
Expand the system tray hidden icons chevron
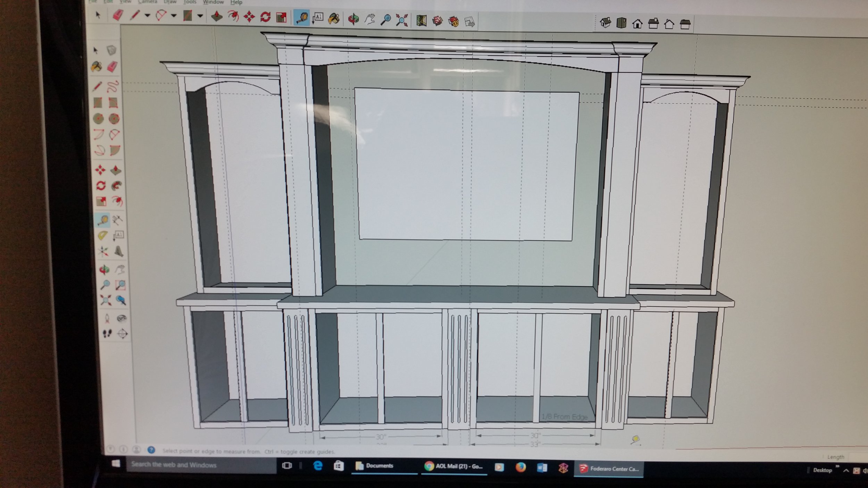pos(846,471)
